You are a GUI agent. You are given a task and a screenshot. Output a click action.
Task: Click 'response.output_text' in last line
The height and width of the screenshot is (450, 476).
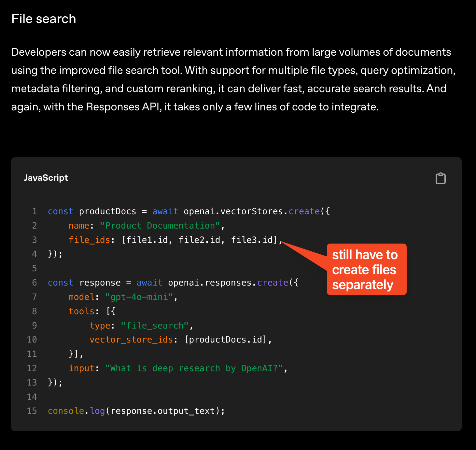pyautogui.click(x=163, y=411)
